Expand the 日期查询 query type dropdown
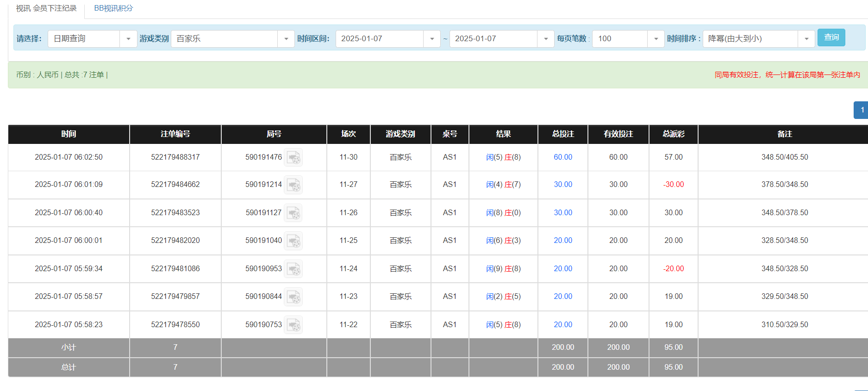868x391 pixels. click(128, 39)
